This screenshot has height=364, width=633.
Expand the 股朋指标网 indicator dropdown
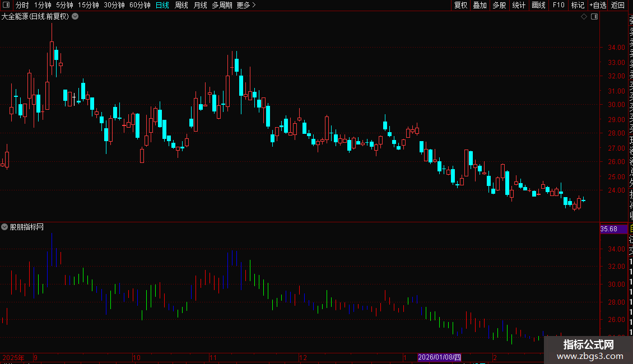[x=4, y=227]
